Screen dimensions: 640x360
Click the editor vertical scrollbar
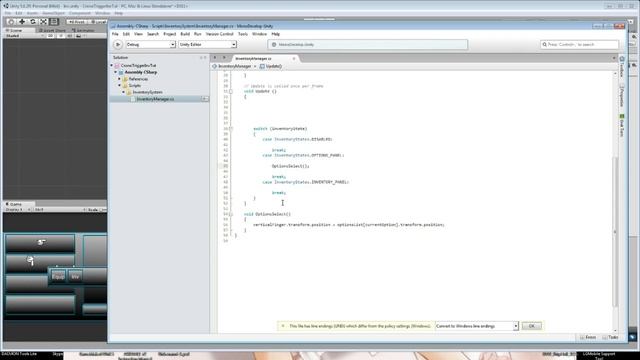click(x=615, y=231)
